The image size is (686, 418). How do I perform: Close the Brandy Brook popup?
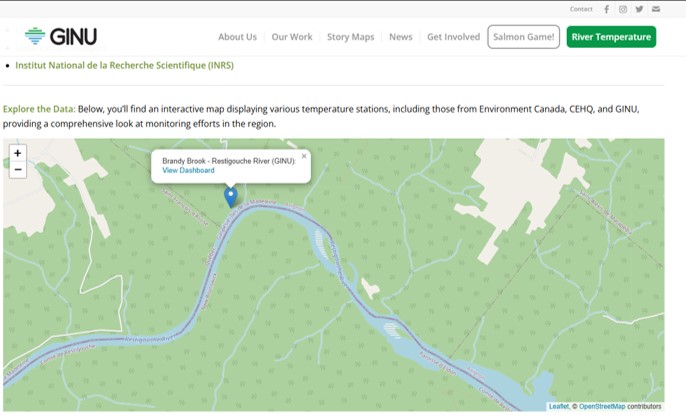coord(304,156)
